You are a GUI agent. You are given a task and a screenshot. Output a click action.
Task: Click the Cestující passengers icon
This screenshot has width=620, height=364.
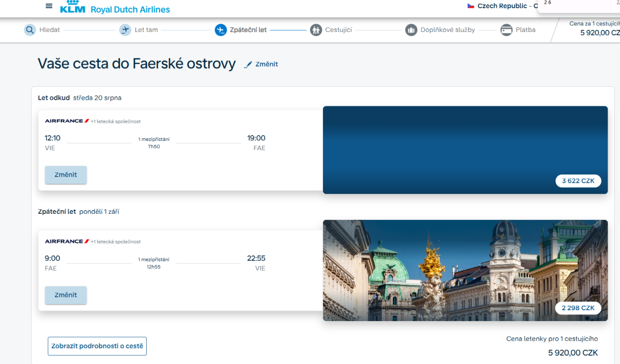(316, 30)
